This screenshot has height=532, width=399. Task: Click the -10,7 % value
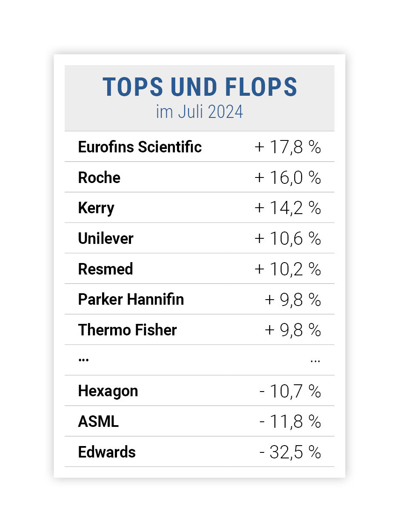(290, 392)
